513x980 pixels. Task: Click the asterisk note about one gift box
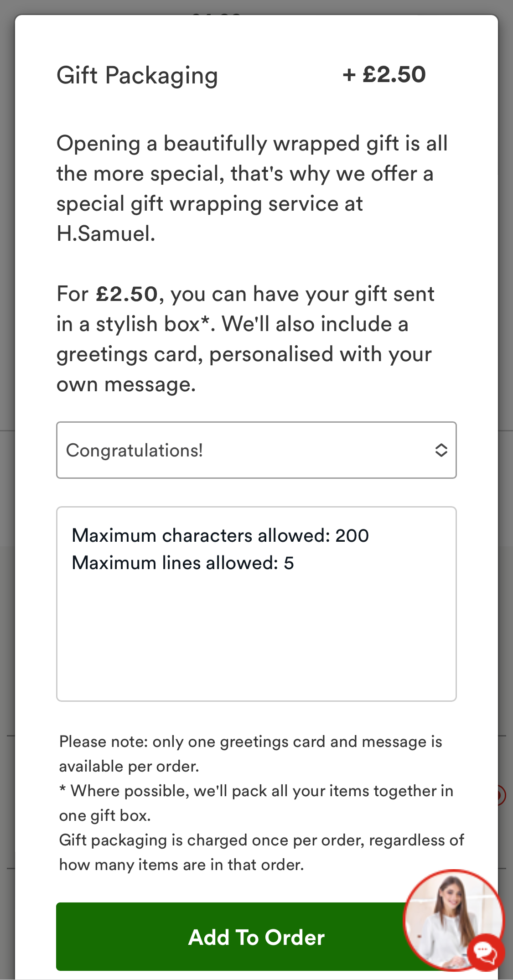pos(256,803)
